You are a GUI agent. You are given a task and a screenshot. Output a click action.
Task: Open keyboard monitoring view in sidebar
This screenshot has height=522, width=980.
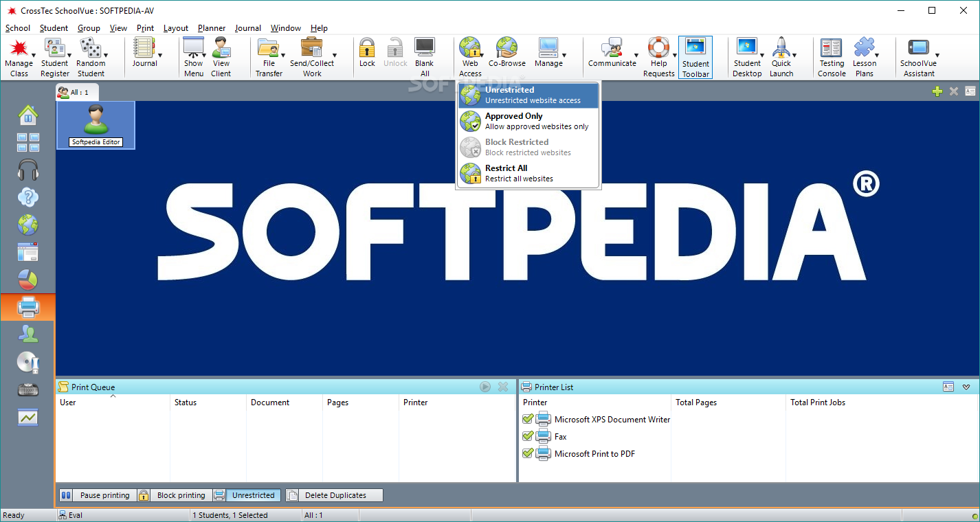[28, 389]
